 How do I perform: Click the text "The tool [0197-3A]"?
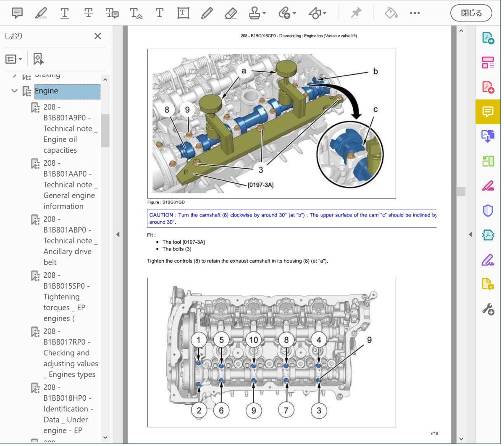coord(184,242)
